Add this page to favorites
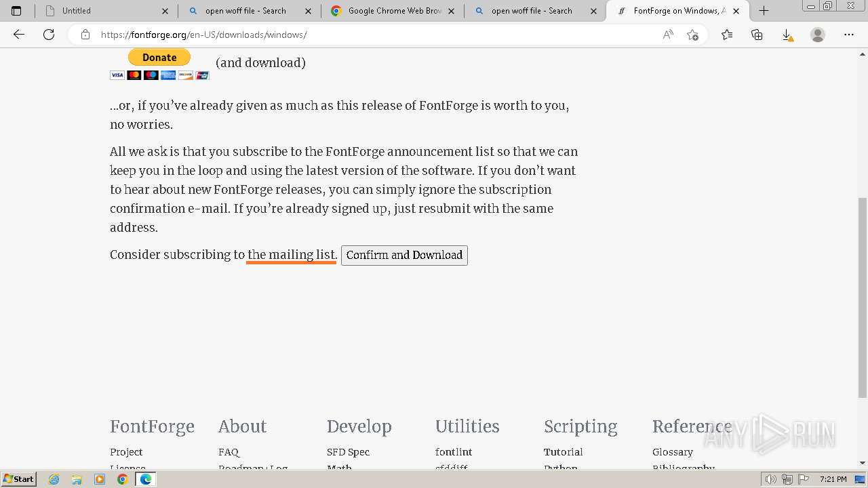The height and width of the screenshot is (488, 868). coord(692,35)
